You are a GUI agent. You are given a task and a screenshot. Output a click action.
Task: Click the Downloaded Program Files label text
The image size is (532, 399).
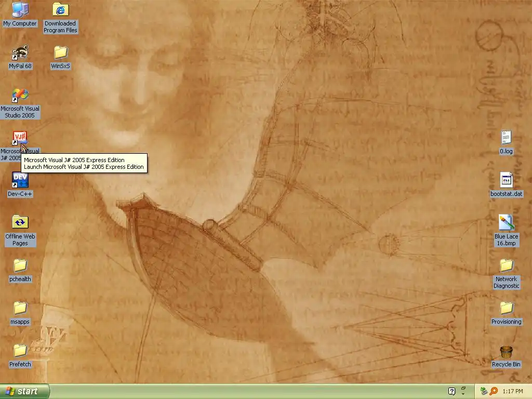[60, 27]
